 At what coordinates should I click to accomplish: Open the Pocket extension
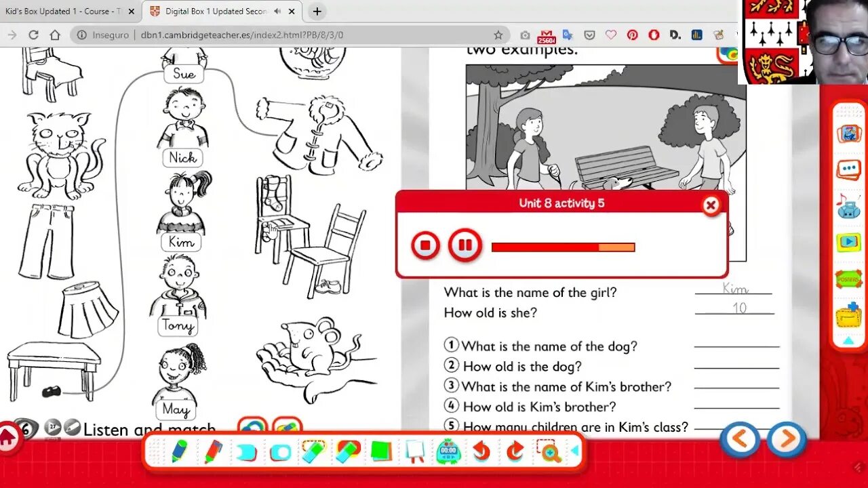(589, 35)
